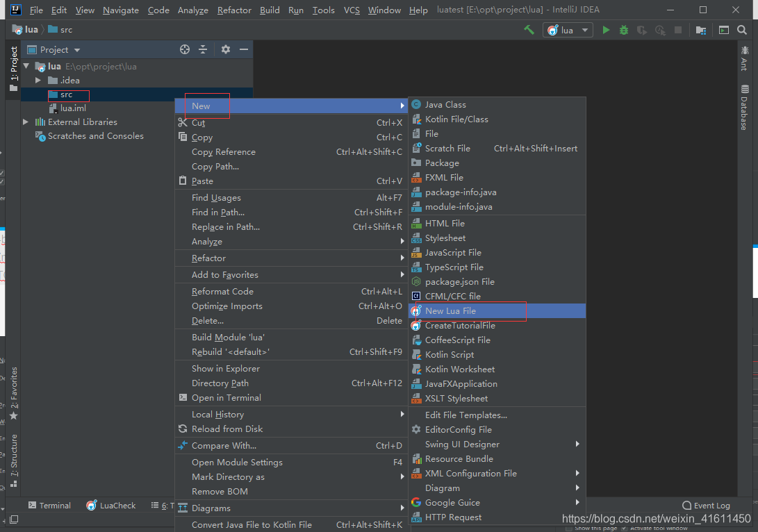
Task: Click the Debug bug icon
Action: pos(624,30)
